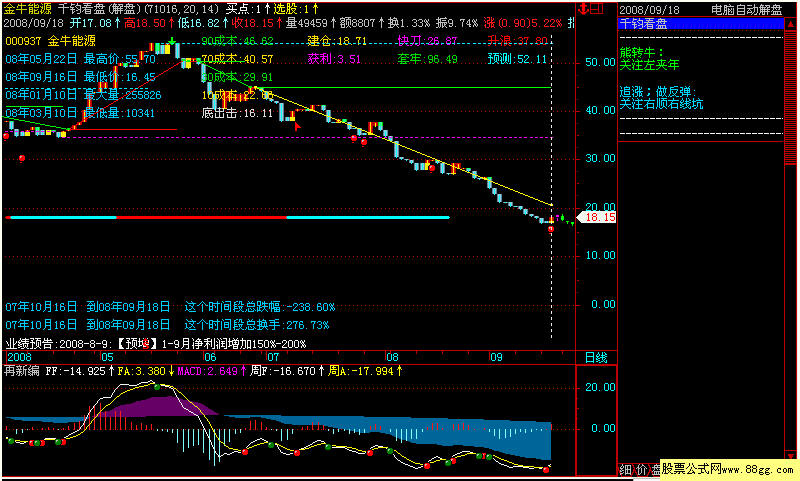Click the 05 month label on time axis
The width and height of the screenshot is (800, 481).
tap(107, 357)
